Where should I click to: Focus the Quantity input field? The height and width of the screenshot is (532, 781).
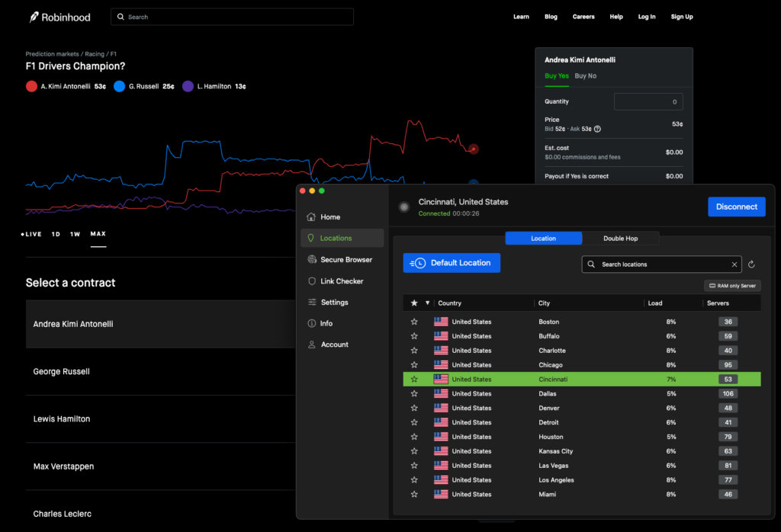pyautogui.click(x=648, y=101)
